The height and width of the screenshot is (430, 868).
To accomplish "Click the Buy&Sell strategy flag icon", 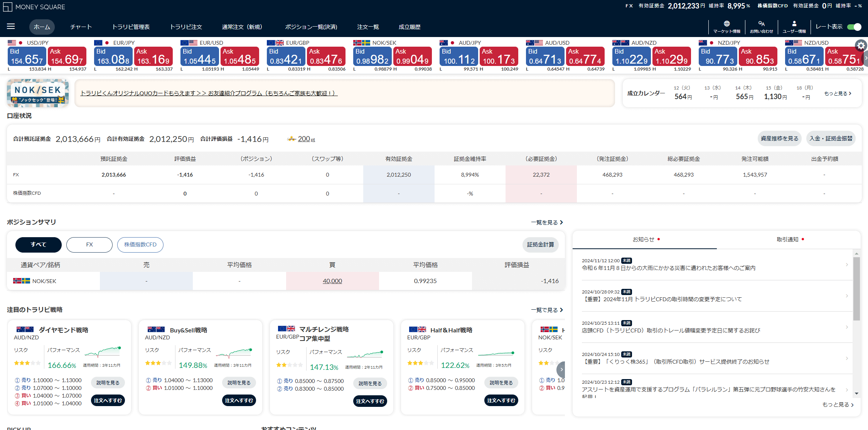I will click(156, 329).
